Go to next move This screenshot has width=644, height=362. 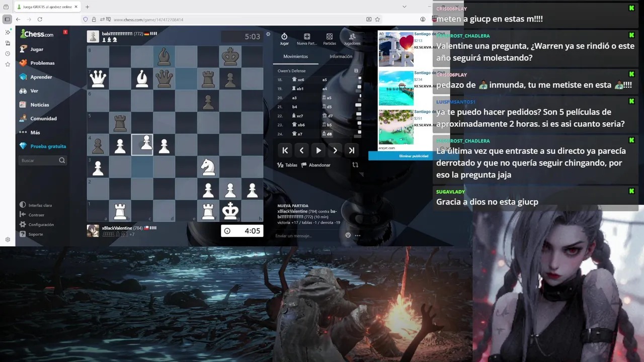tap(335, 150)
